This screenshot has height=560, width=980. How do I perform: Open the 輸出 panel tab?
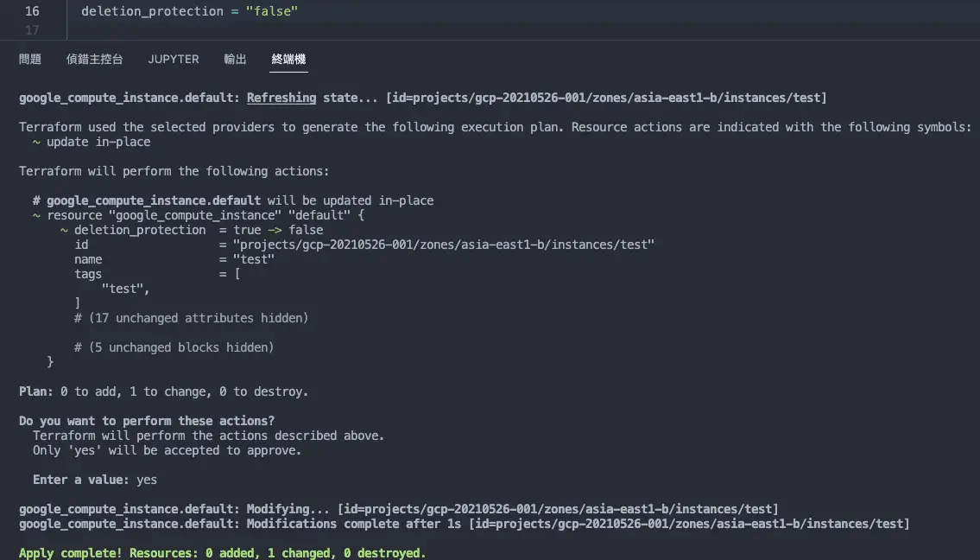(x=234, y=59)
